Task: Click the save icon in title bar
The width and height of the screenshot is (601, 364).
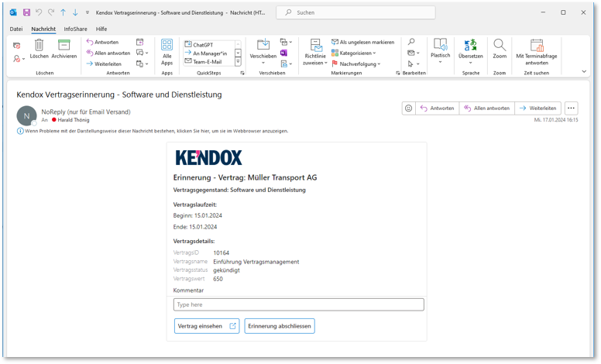Action: pos(26,12)
